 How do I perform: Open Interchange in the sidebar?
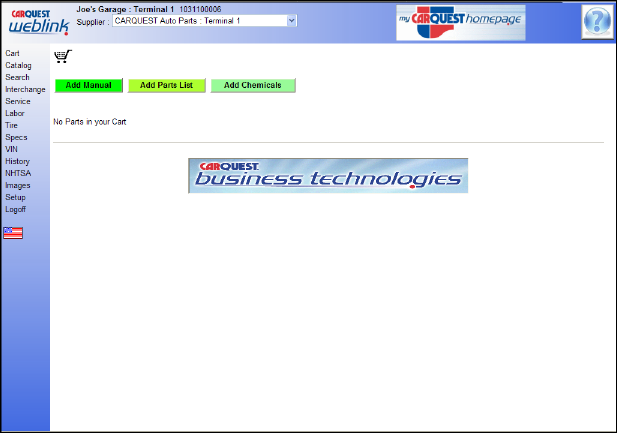click(25, 89)
